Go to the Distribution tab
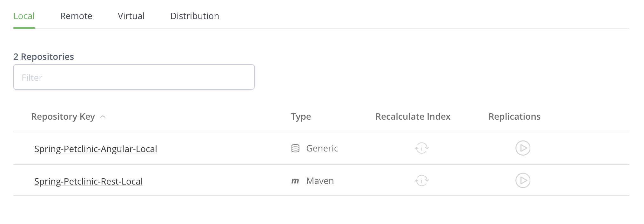The image size is (644, 224). (x=195, y=16)
